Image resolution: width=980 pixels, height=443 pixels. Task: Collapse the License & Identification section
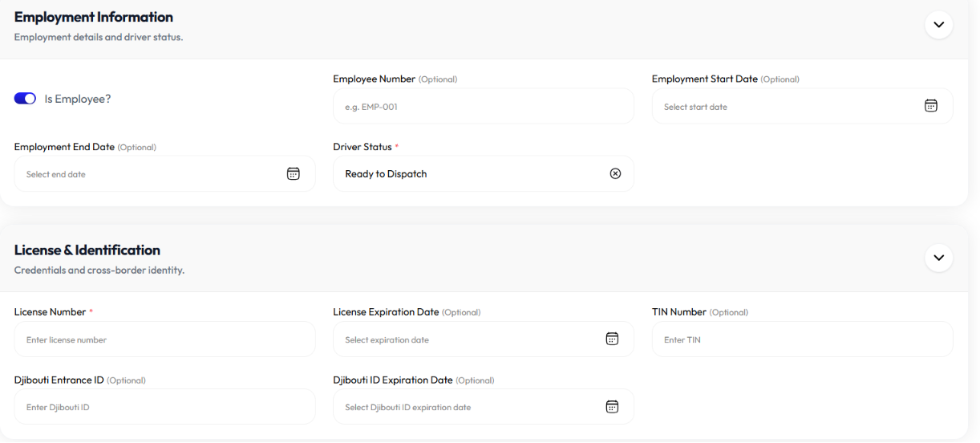tap(938, 258)
